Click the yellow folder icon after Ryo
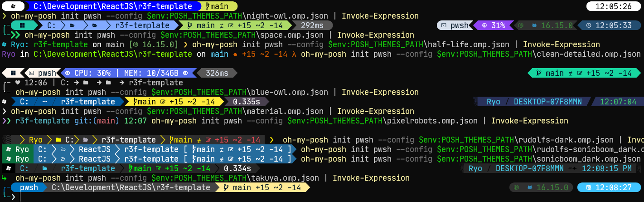This screenshot has width=644, height=202. coord(58,140)
